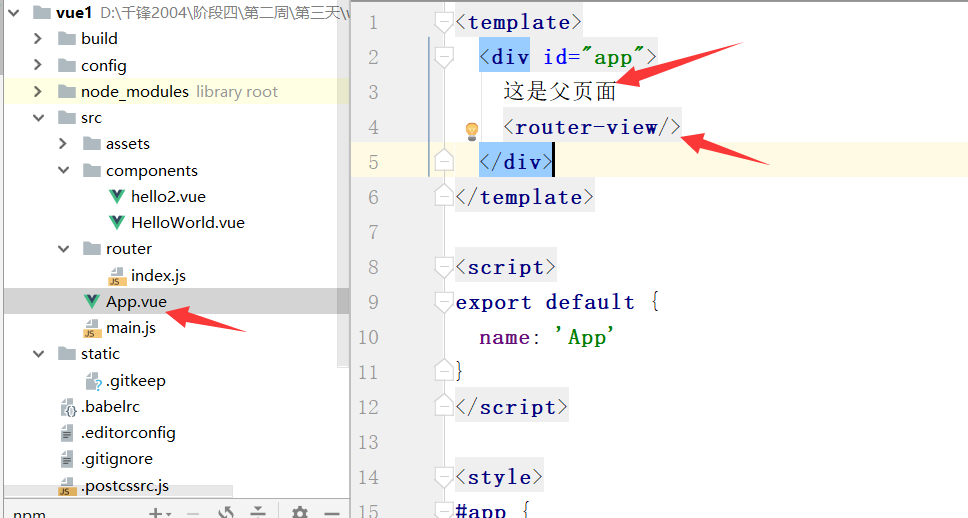Click the 这是父页面 text on line 3
This screenshot has height=518, width=968.
click(560, 91)
